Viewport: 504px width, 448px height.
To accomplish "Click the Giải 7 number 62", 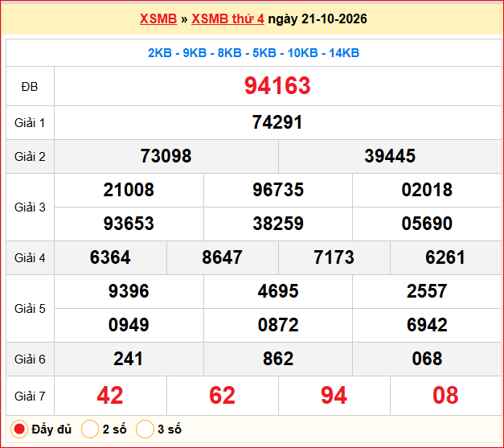I will click(222, 396).
